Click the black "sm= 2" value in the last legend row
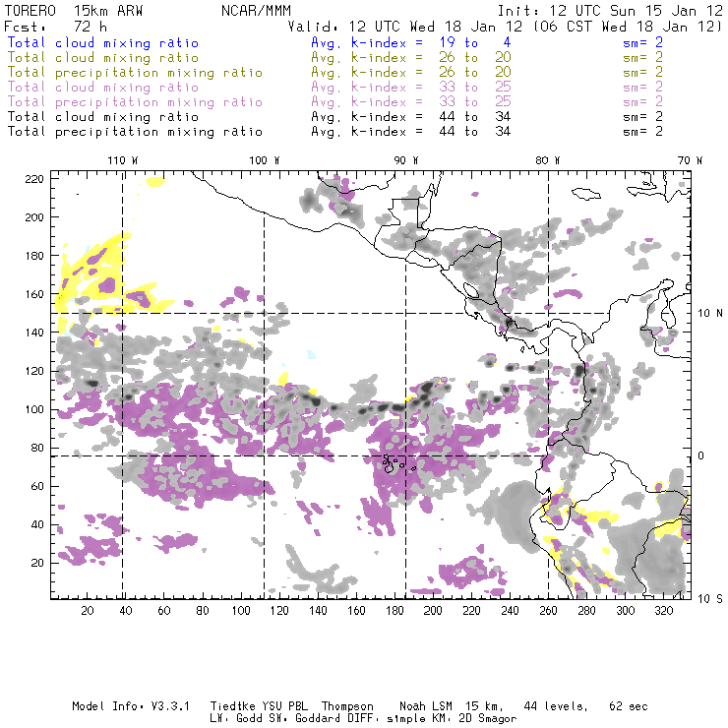 pos(642,132)
